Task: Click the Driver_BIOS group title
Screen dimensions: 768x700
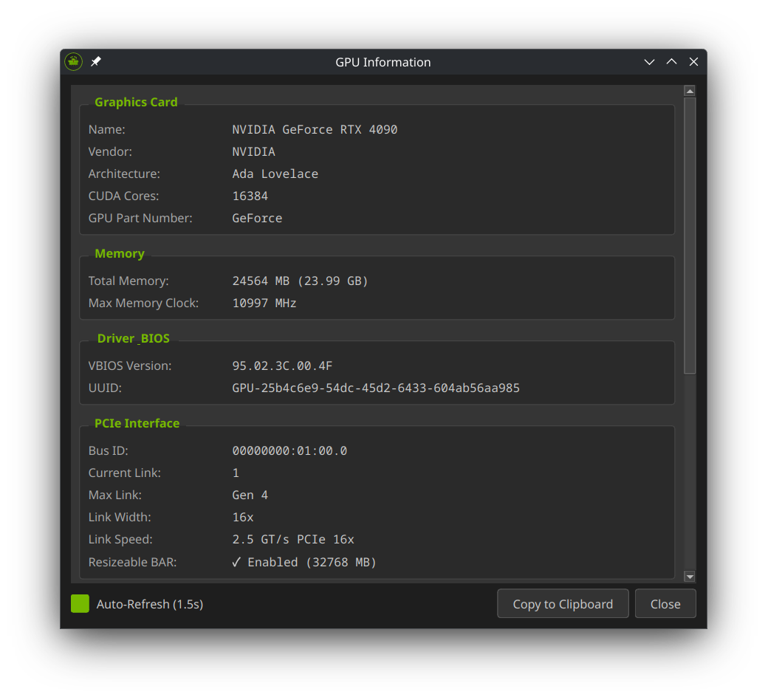Action: [134, 338]
